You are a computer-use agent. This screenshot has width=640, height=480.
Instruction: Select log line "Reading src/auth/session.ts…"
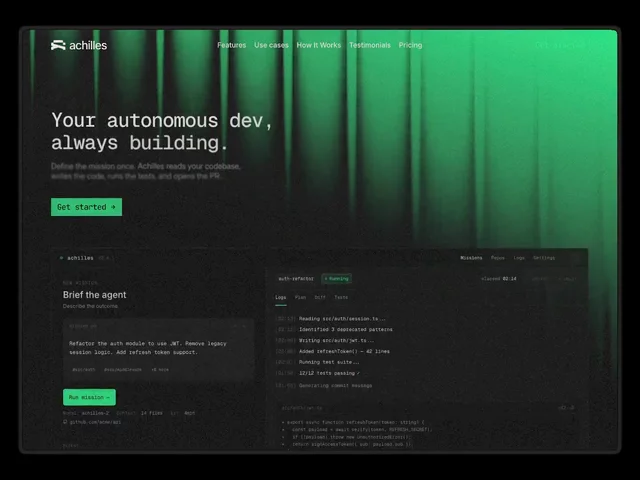point(342,319)
